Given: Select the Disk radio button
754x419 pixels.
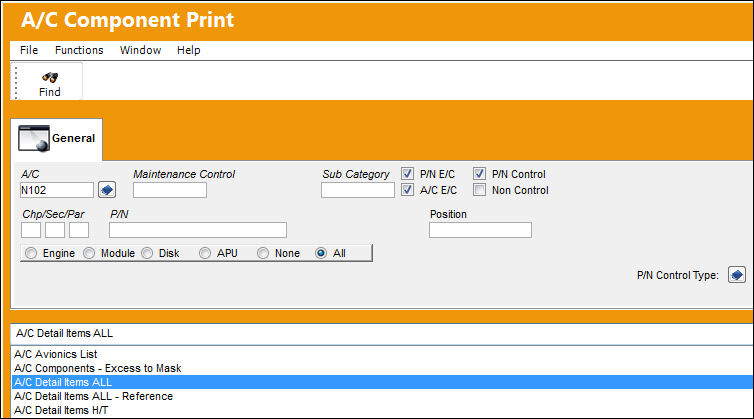Looking at the screenshot, I should pyautogui.click(x=147, y=253).
